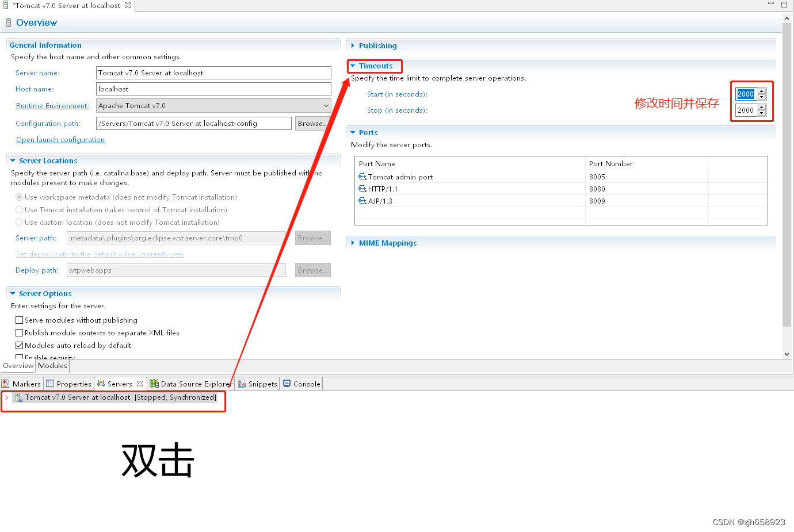Click the Console view icon
This screenshot has height=532, width=794.
click(287, 384)
